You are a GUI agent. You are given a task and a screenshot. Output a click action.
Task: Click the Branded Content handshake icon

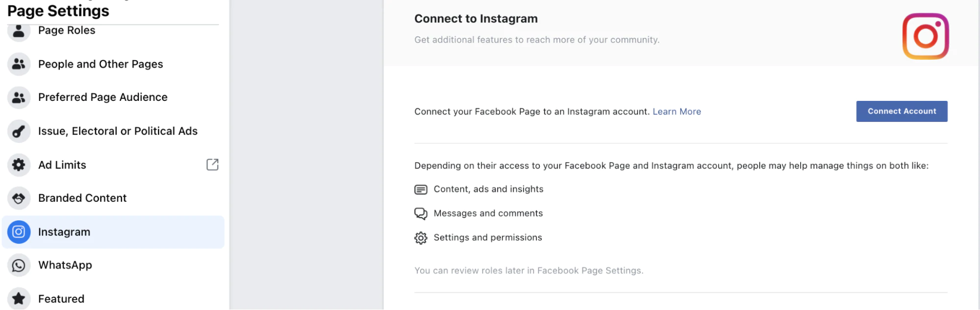pyautogui.click(x=19, y=198)
